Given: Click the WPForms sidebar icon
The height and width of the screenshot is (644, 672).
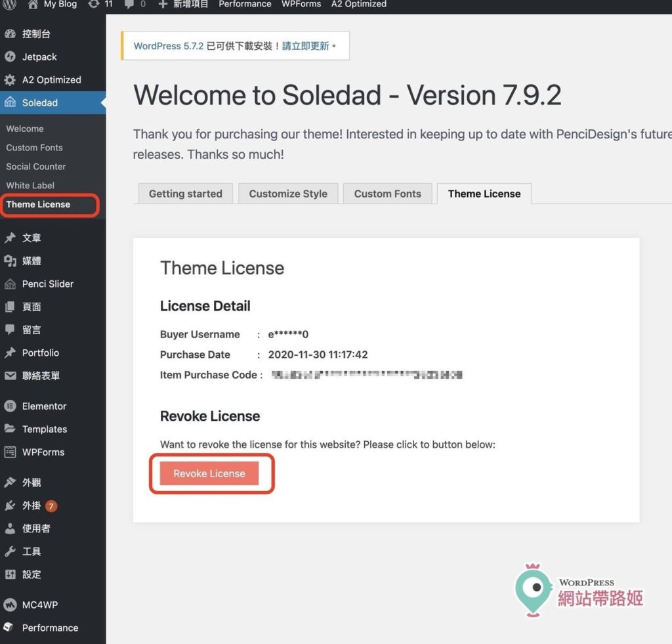Looking at the screenshot, I should pos(10,452).
